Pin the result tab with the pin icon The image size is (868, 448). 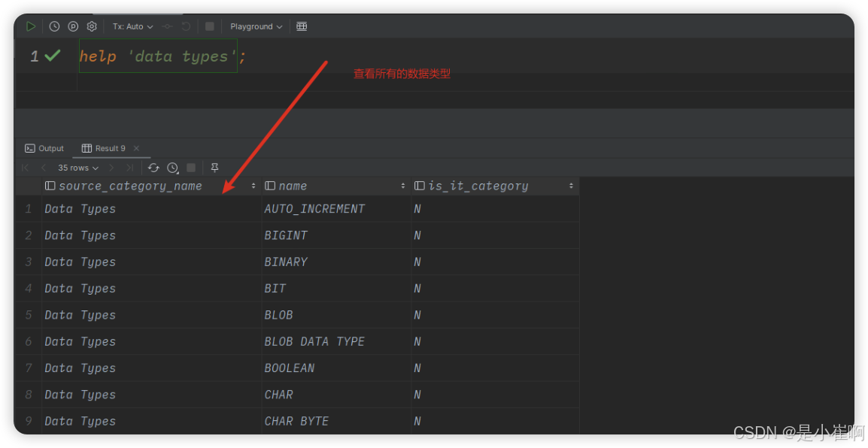215,168
